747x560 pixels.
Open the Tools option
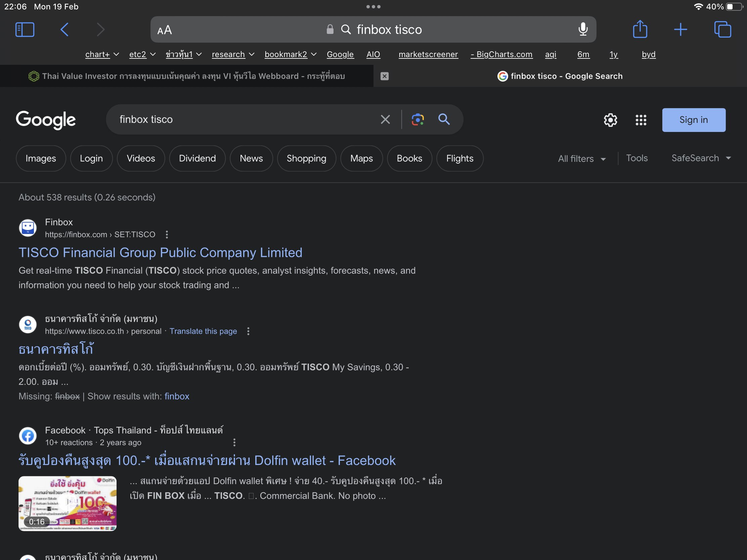(636, 158)
